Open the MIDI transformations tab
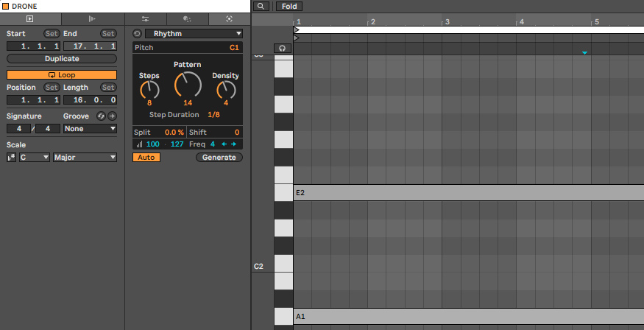 pyautogui.click(x=187, y=19)
